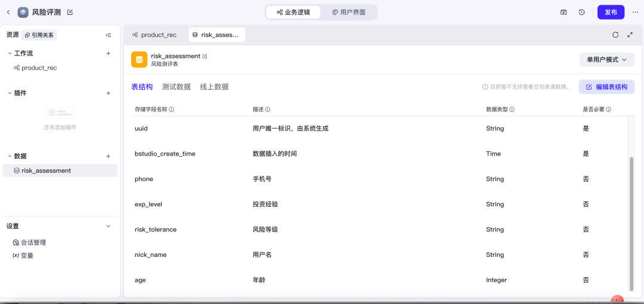Select the 表结构 tab
This screenshot has width=644, height=304.
tap(142, 87)
